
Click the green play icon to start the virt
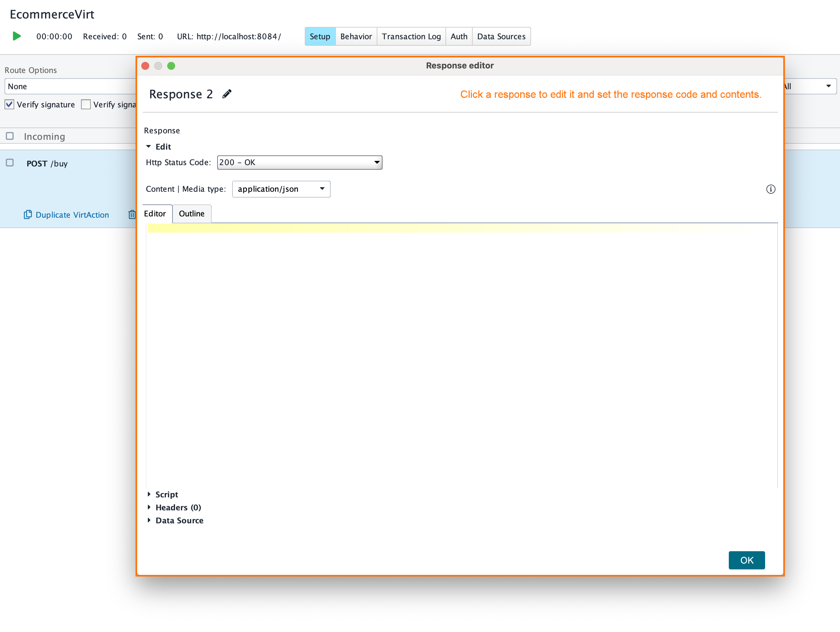tap(16, 36)
